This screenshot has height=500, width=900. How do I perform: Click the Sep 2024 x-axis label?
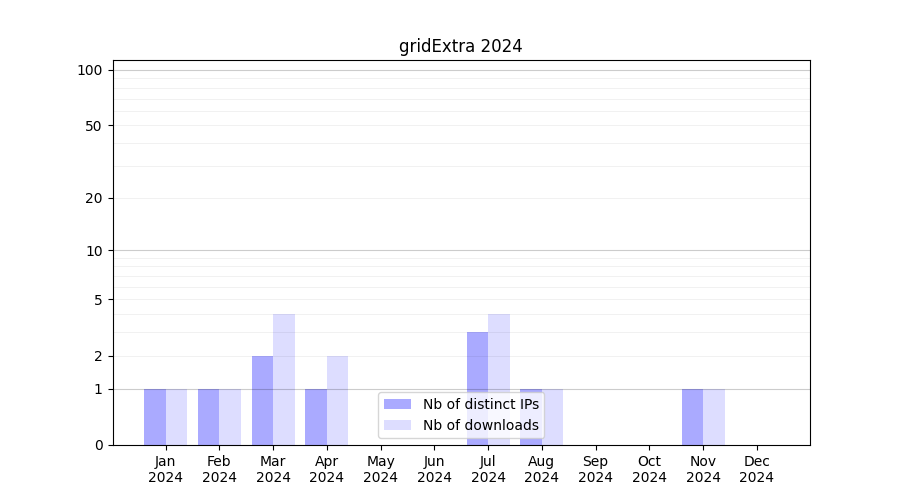pyautogui.click(x=595, y=469)
